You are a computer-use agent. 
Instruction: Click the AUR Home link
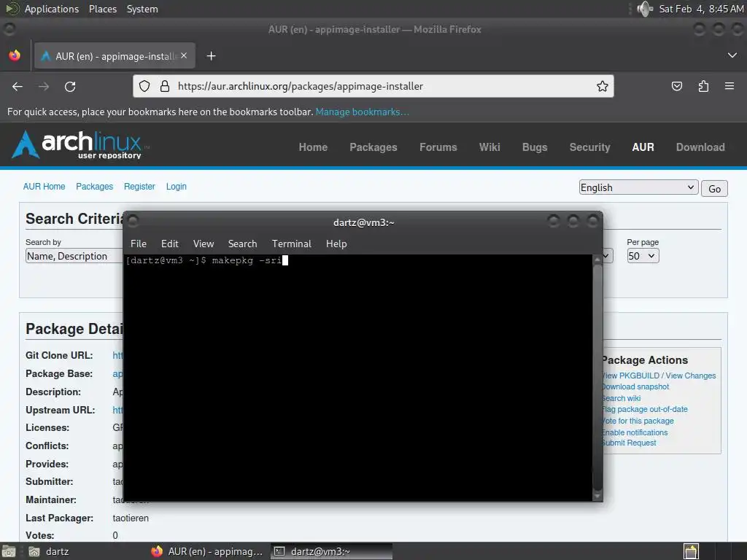click(x=44, y=187)
